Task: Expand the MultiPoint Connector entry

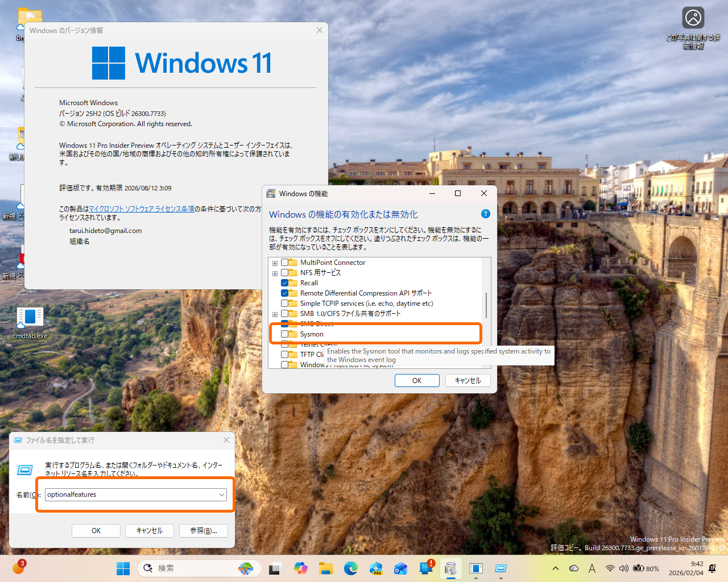Action: [x=275, y=263]
